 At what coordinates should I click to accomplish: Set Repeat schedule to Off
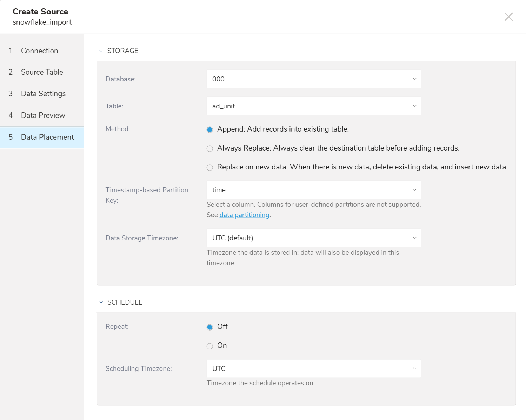[x=210, y=327]
